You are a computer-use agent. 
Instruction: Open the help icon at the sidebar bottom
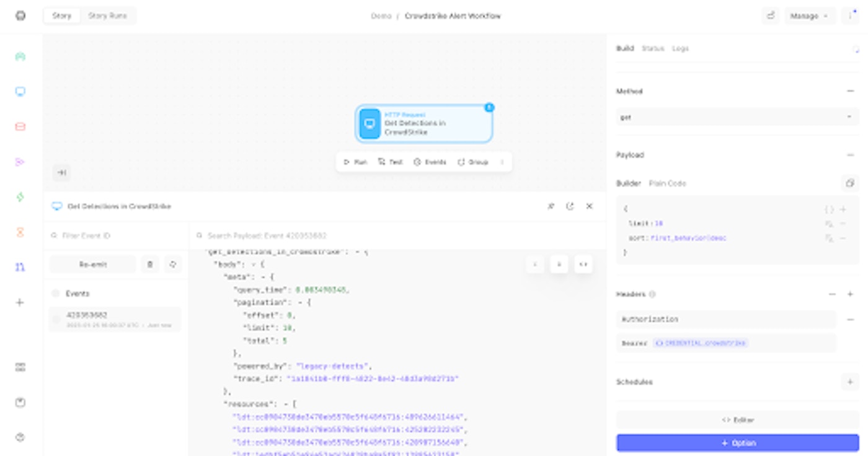(20, 437)
